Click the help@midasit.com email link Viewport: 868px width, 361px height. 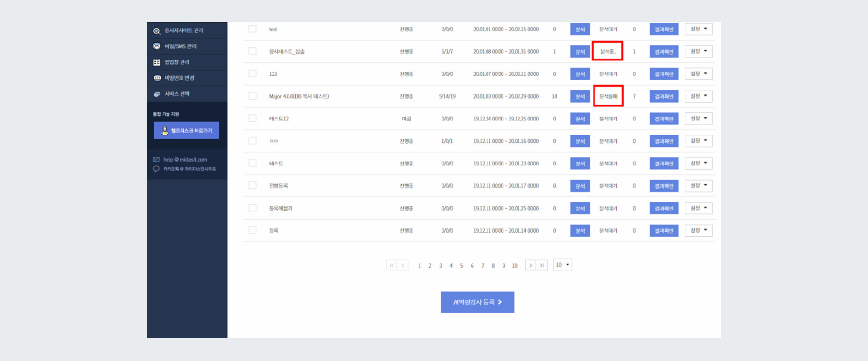184,159
